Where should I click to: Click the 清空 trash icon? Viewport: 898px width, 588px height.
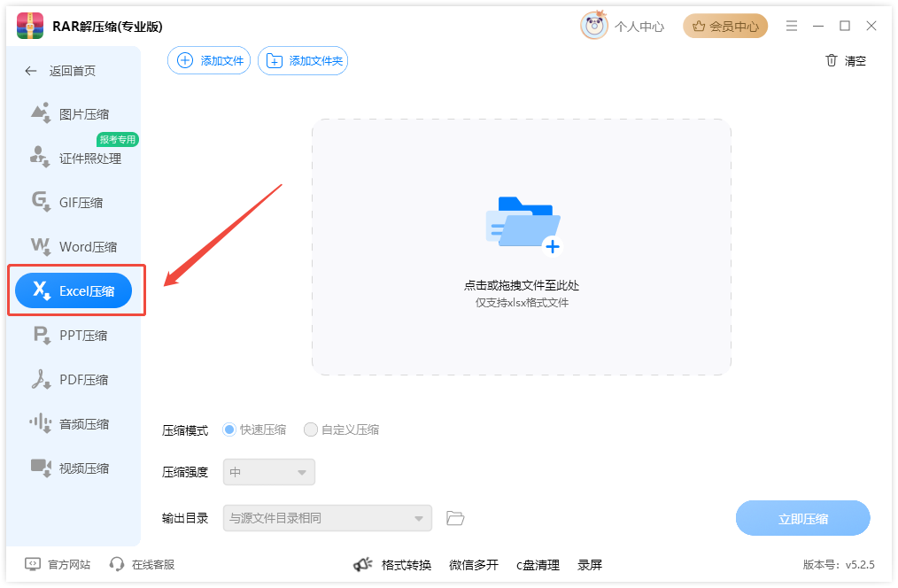point(831,61)
